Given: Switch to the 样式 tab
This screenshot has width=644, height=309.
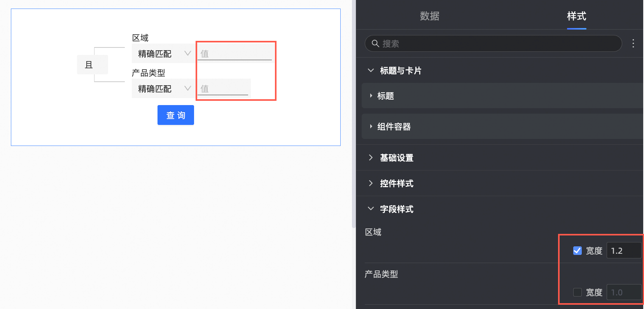Looking at the screenshot, I should tap(576, 16).
